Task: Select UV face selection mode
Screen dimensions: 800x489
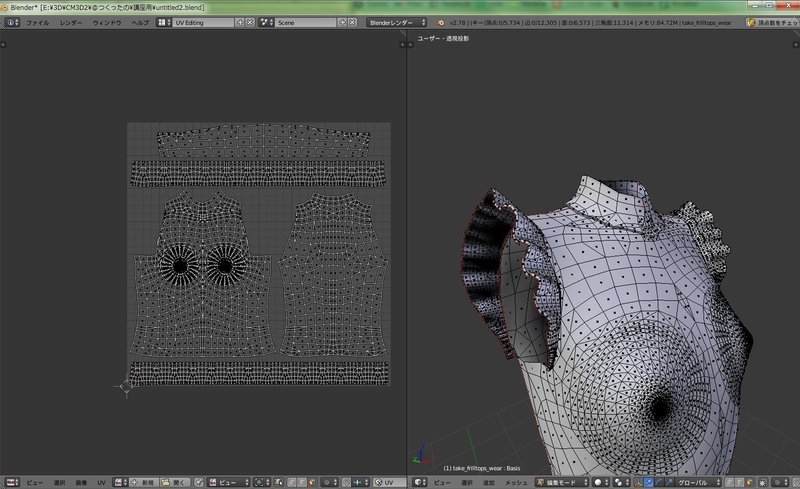Action: tap(310, 482)
